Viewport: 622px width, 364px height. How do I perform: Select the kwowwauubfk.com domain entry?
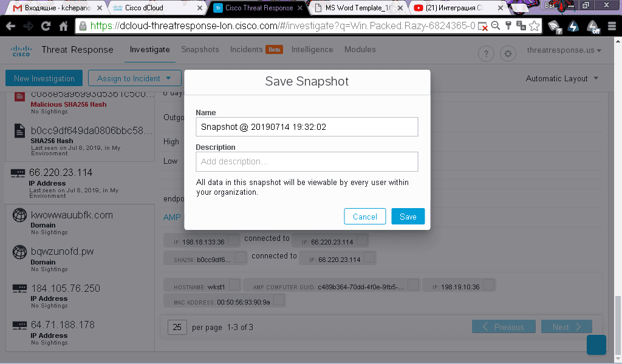[80, 223]
